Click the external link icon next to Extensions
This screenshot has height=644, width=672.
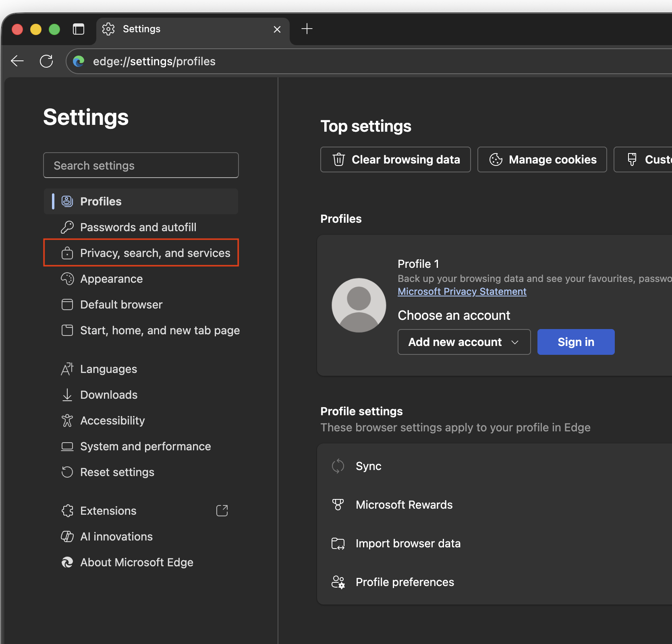222,511
